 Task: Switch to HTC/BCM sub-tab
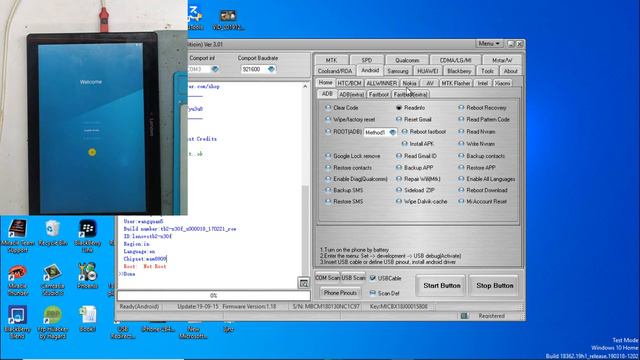point(349,83)
